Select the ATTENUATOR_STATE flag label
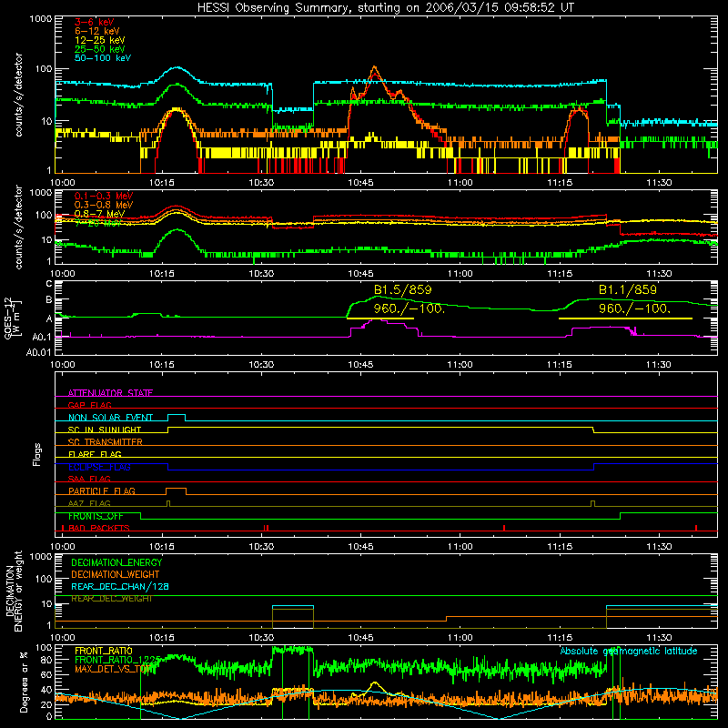 click(x=110, y=393)
